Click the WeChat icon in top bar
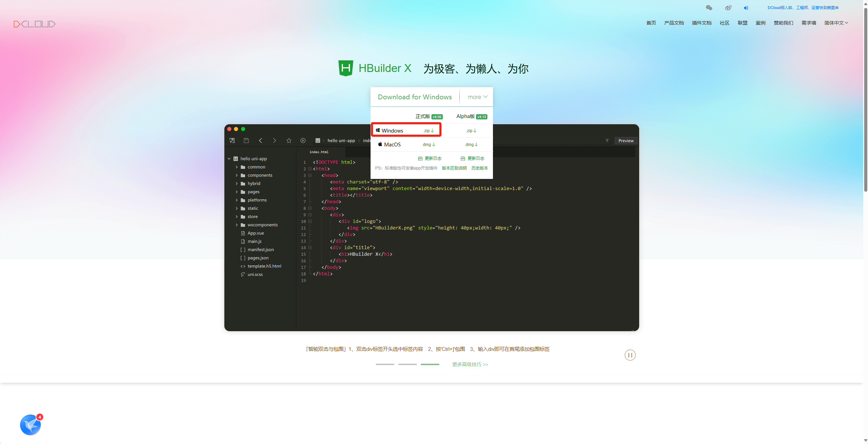This screenshot has height=444, width=868. coord(709,8)
